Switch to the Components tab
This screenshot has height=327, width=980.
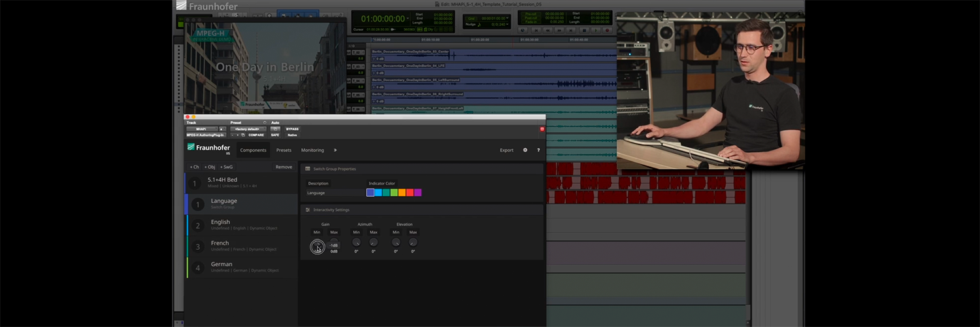[253, 150]
